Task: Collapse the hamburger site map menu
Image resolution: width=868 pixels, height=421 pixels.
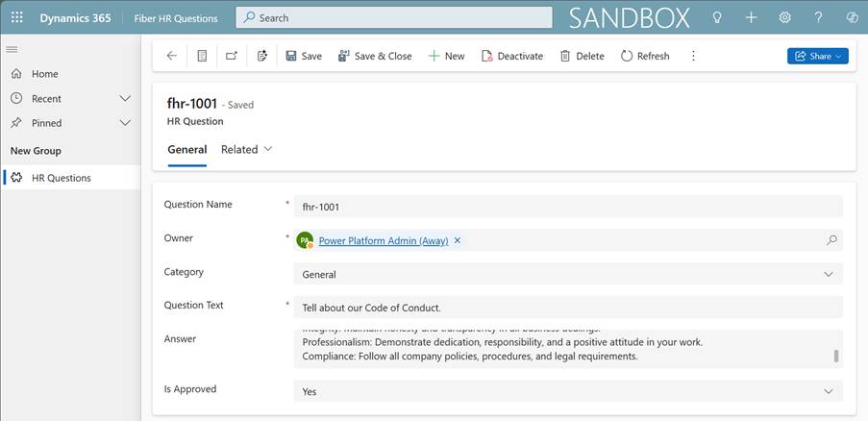Action: click(x=12, y=49)
